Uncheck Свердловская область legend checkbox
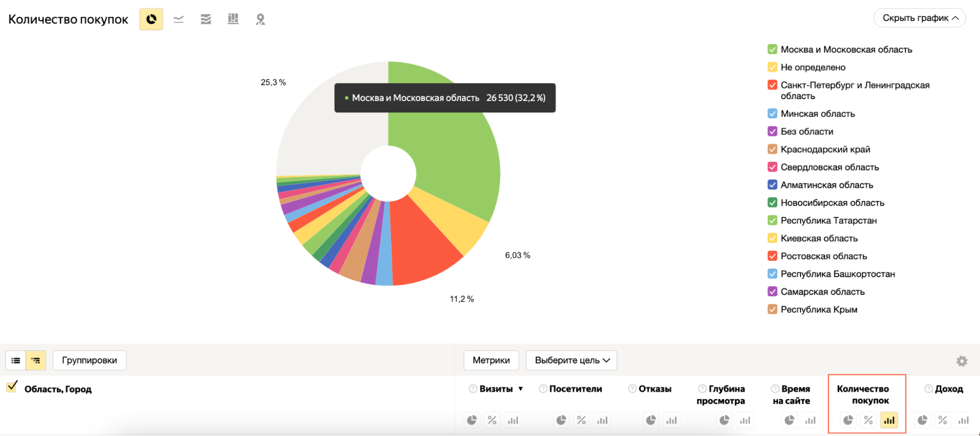Image resolution: width=980 pixels, height=436 pixels. [772, 167]
